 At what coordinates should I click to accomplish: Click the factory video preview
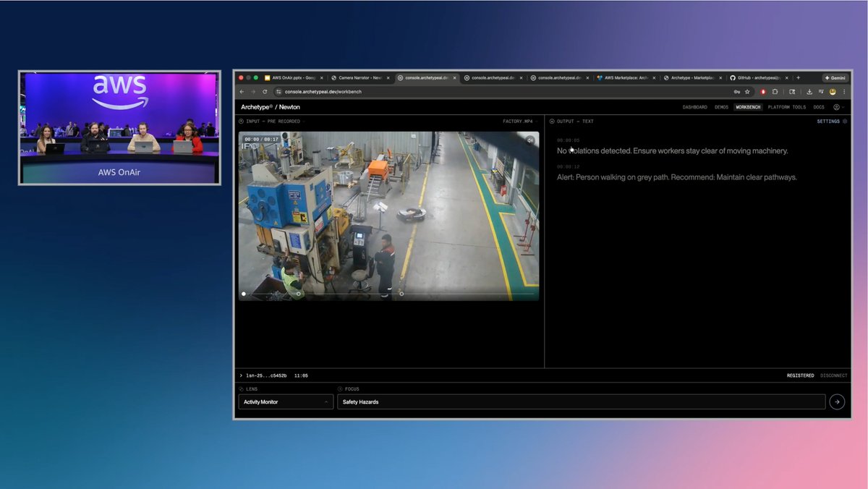pos(389,216)
